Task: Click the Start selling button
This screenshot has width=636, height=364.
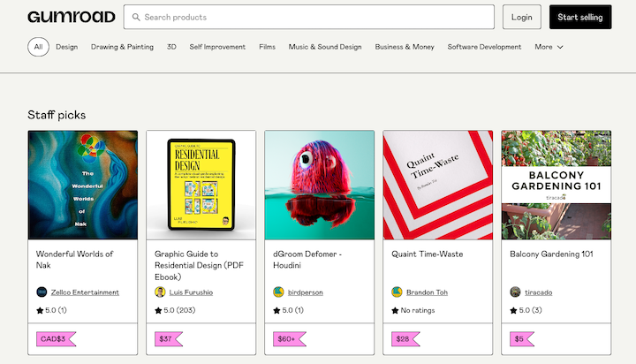Action: (x=580, y=17)
